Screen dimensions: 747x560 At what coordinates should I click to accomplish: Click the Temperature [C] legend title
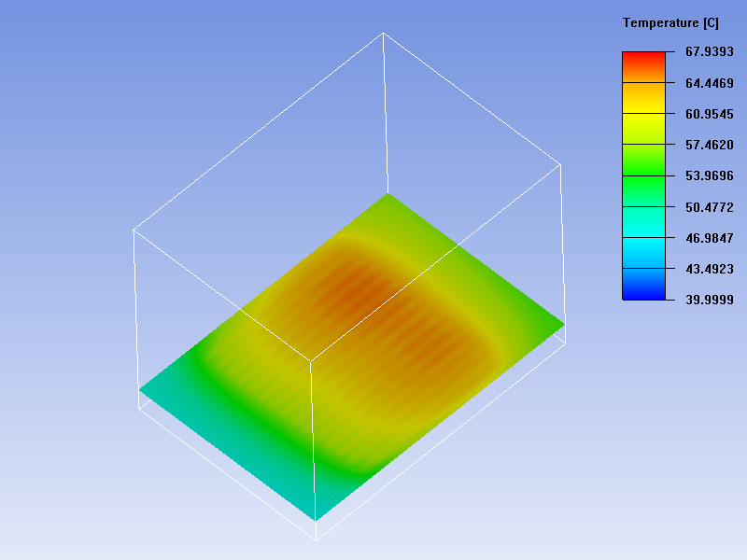pos(670,22)
